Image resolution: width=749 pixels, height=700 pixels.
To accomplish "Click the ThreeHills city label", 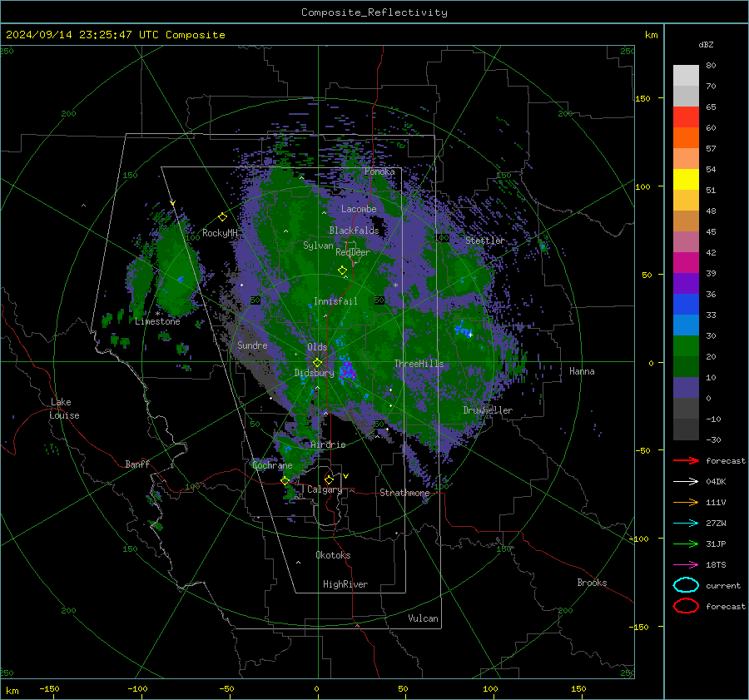I will pyautogui.click(x=419, y=364).
